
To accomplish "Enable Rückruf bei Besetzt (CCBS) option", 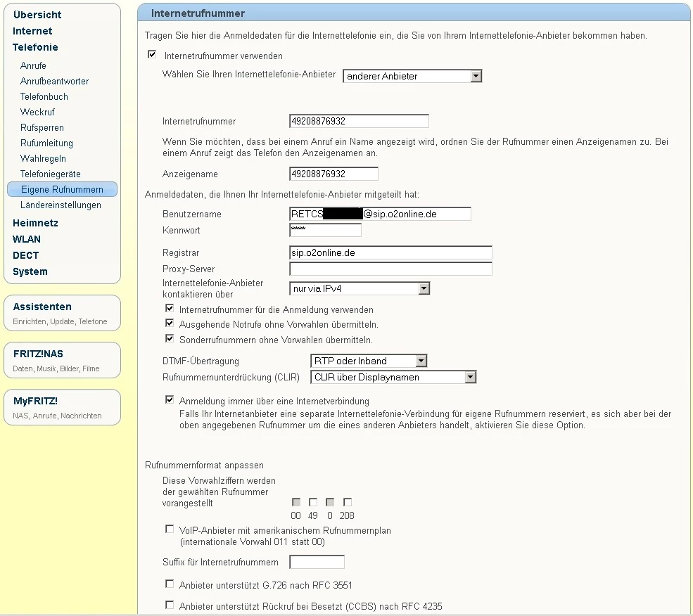I will tap(170, 605).
